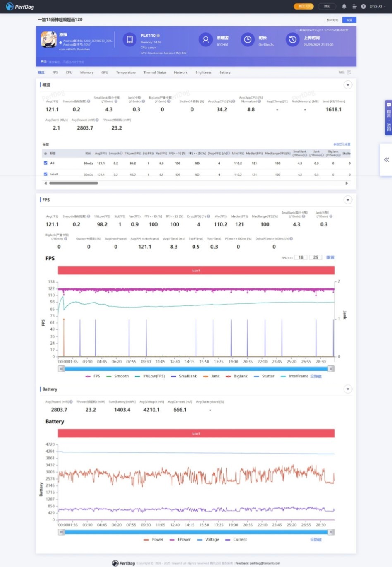This screenshot has height=567, width=392.
Task: Expand the side panel double-chevron
Action: click(x=386, y=160)
